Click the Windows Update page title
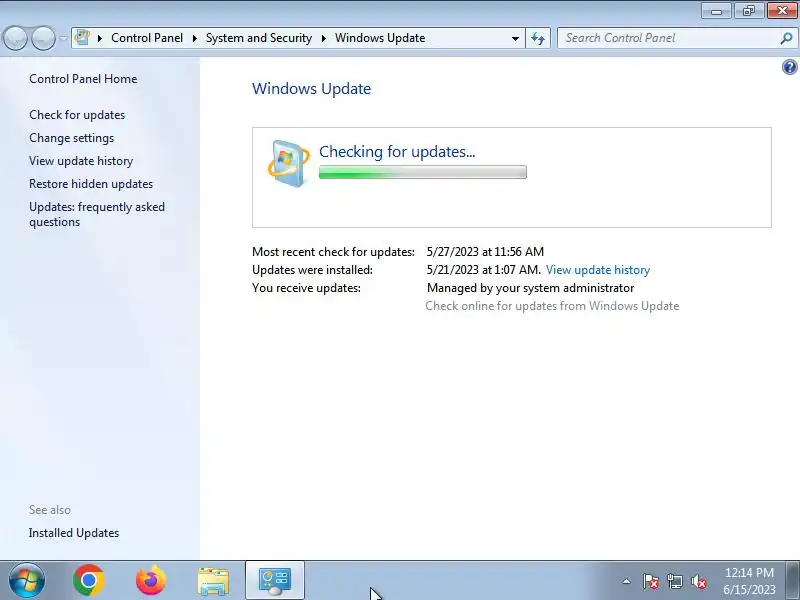The width and height of the screenshot is (800, 600). [x=311, y=89]
